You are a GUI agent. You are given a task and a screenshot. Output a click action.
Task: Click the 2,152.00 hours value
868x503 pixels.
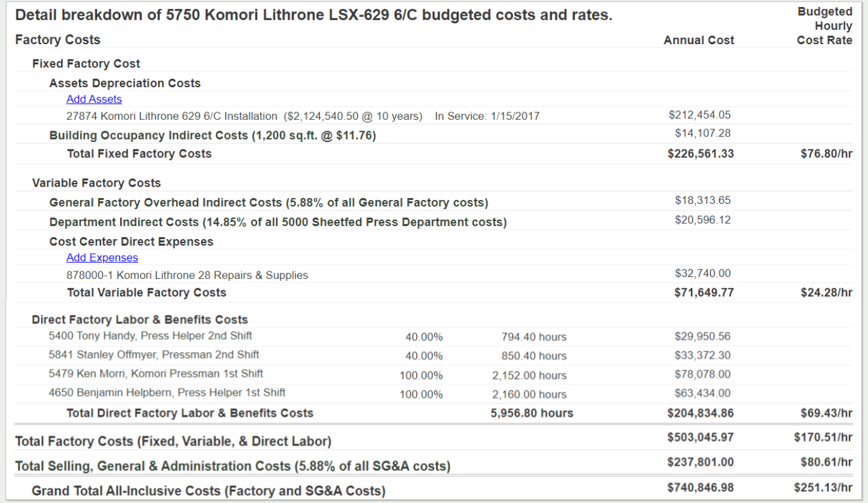click(529, 376)
